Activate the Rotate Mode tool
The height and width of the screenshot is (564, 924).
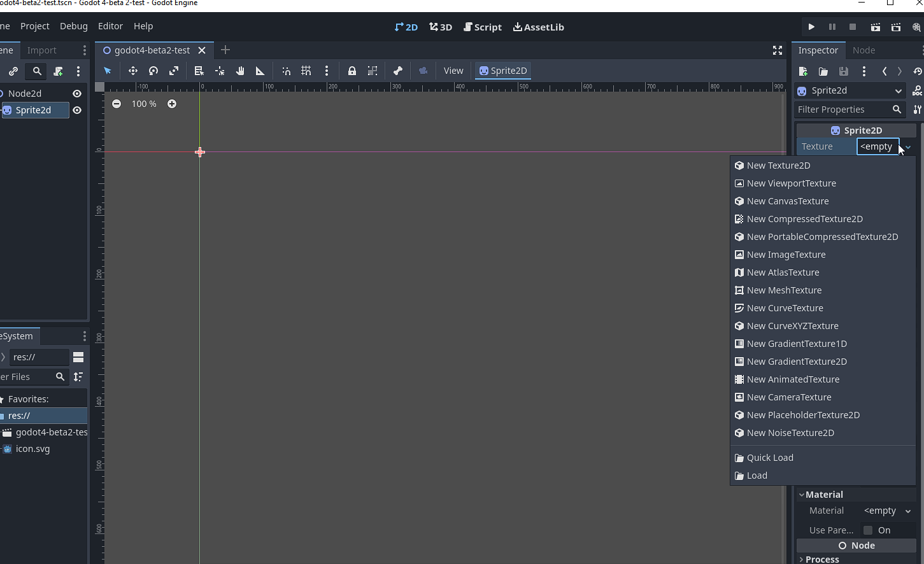coord(153,71)
